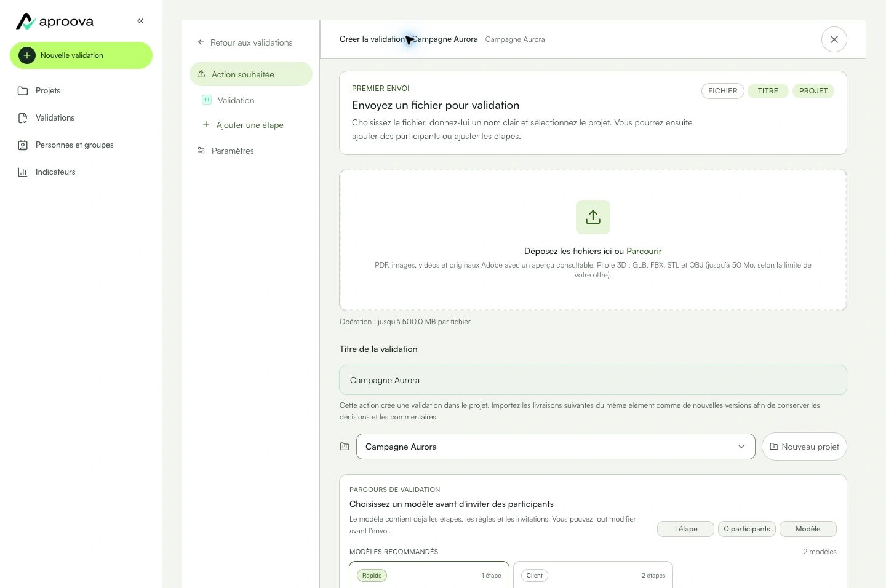Click the project folder icon beside the dropdown
This screenshot has height=588, width=886.
(345, 447)
